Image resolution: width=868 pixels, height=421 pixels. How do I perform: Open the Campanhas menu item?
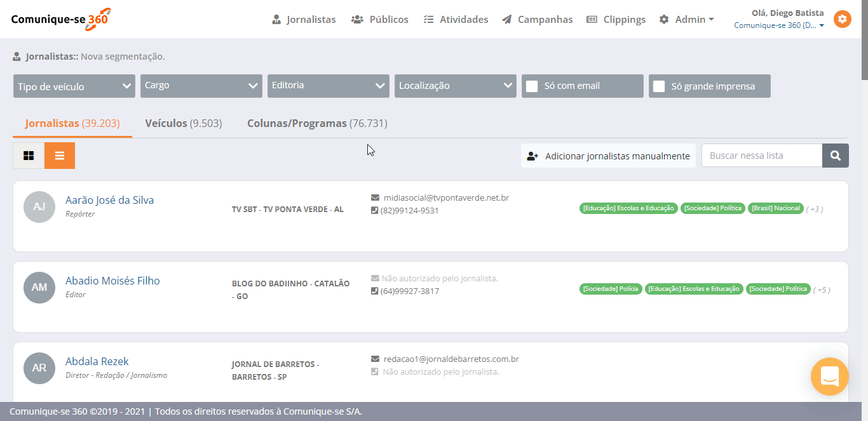click(x=537, y=20)
